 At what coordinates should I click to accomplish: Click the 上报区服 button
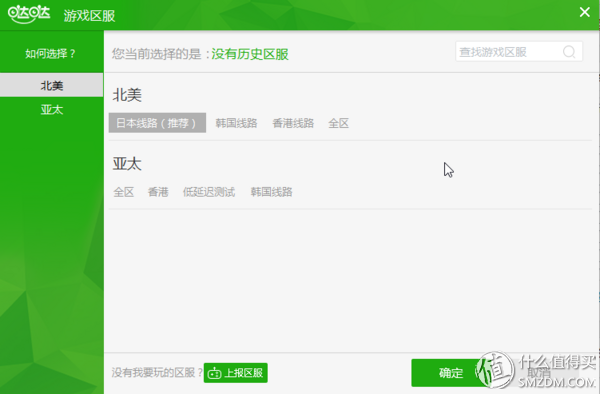pyautogui.click(x=236, y=373)
